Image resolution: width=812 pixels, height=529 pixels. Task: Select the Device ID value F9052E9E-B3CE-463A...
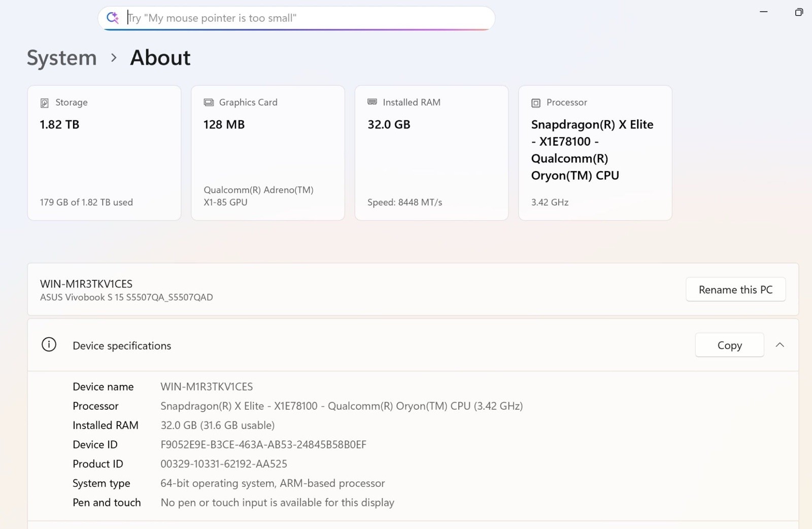[x=263, y=444]
